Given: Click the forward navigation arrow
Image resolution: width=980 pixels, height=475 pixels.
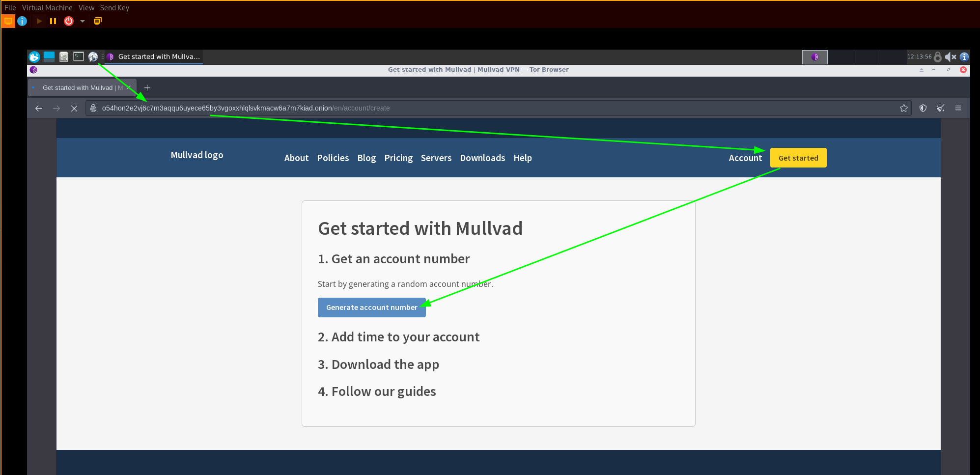Looking at the screenshot, I should click(x=56, y=108).
